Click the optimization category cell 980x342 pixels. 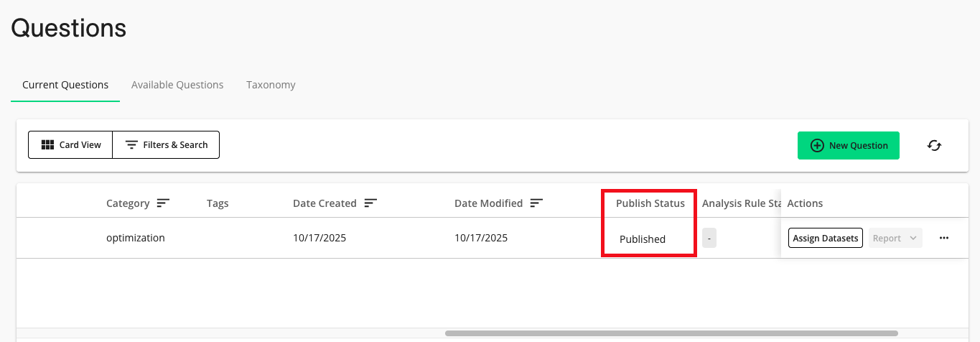coord(136,238)
